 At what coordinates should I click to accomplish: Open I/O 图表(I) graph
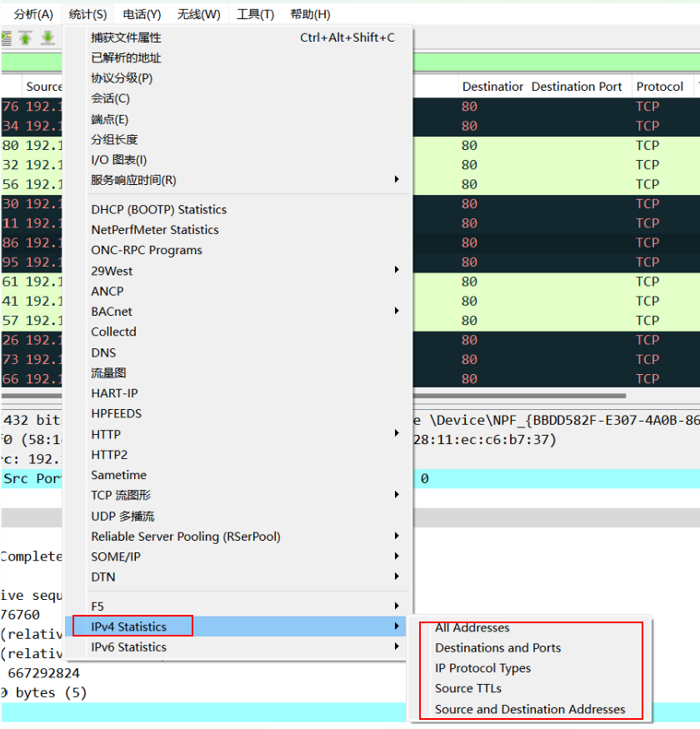coord(238,160)
